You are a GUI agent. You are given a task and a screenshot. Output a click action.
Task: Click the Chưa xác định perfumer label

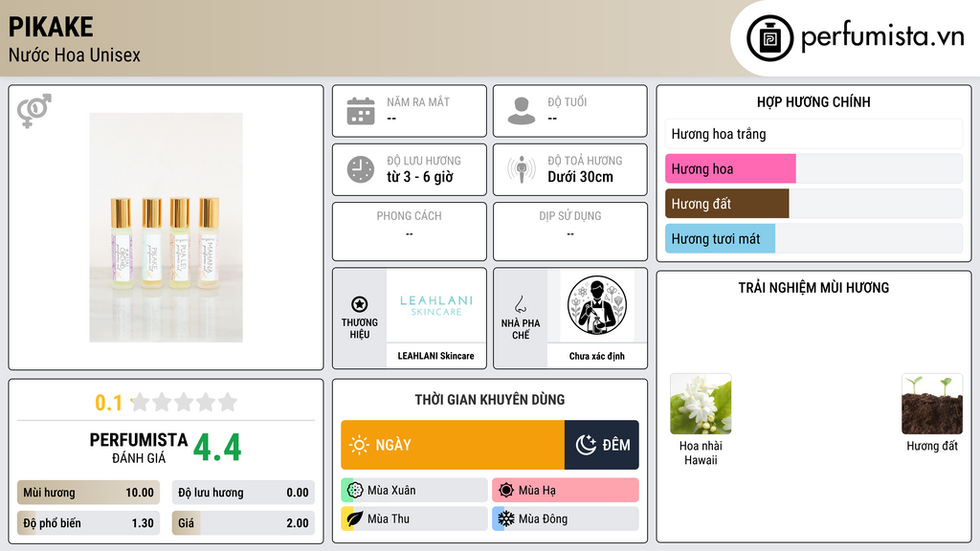pos(597,356)
